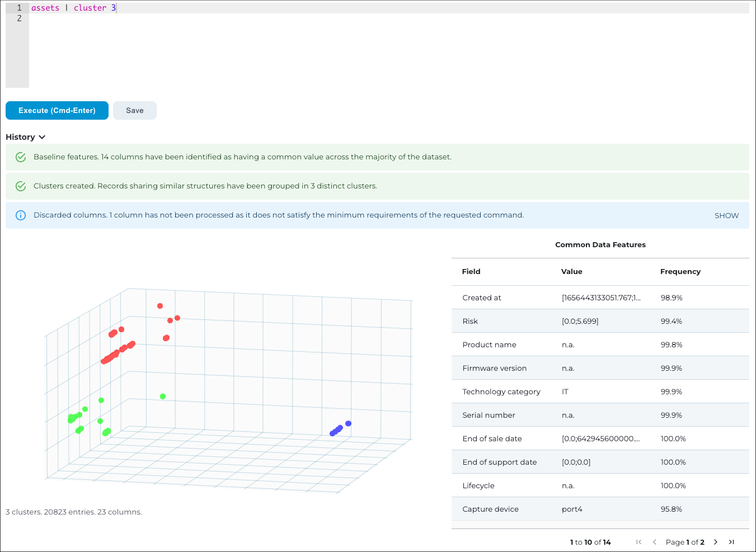Click the Baseline features success check icon
756x552 pixels.
coord(21,157)
